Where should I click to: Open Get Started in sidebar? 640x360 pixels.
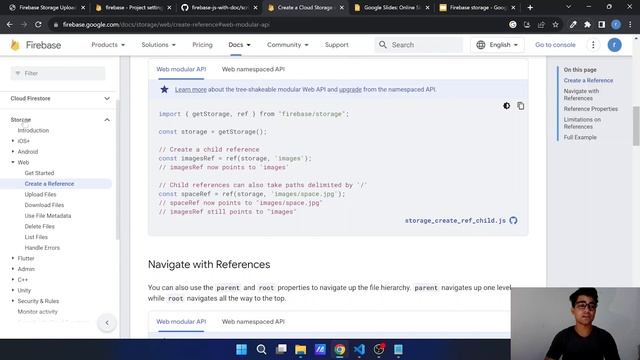[x=39, y=173]
